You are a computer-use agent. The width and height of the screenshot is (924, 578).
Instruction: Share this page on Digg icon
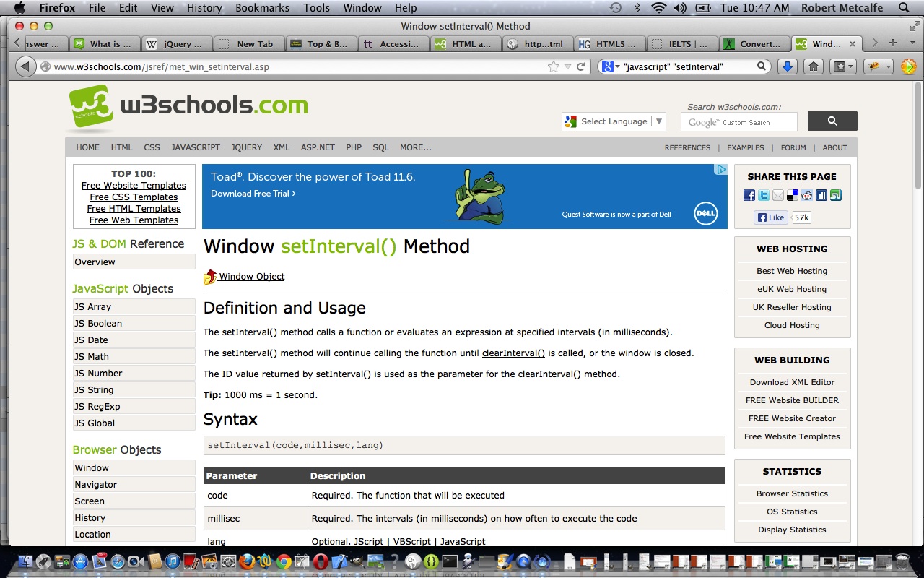click(821, 195)
